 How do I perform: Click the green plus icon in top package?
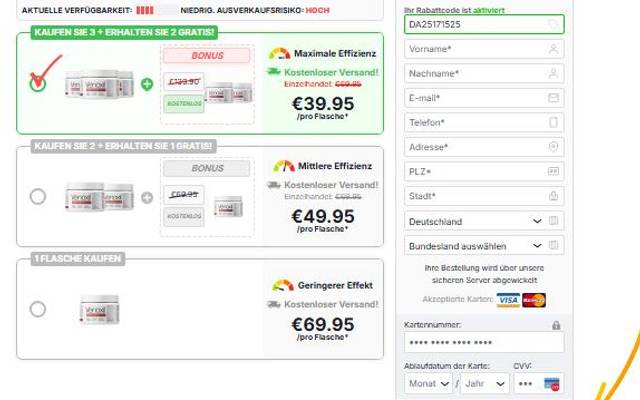pyautogui.click(x=147, y=83)
